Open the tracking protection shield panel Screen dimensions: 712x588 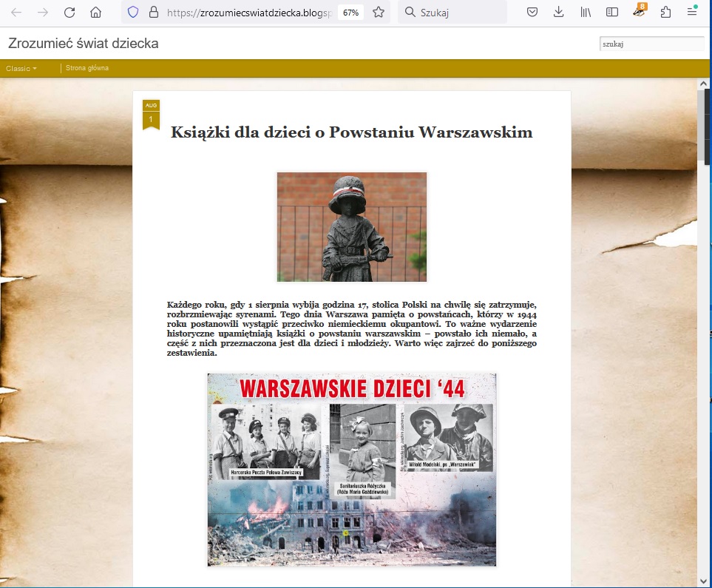[132, 13]
